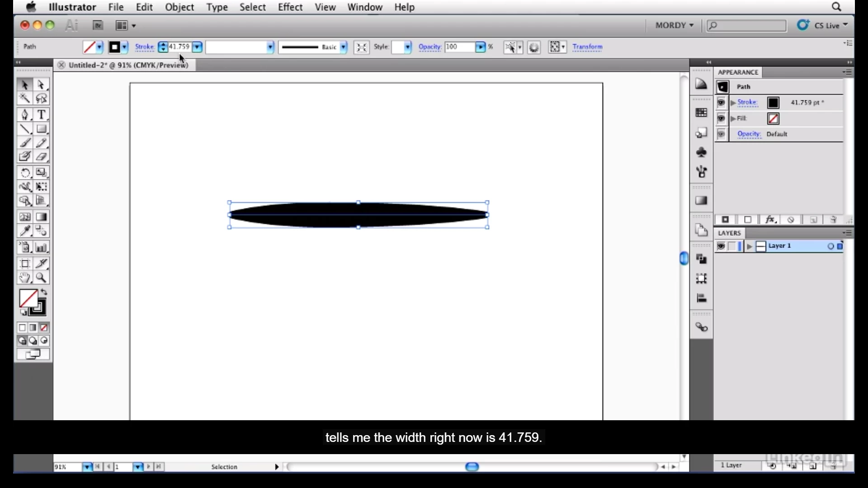Open stroke weight dropdown arrow
Image resolution: width=868 pixels, height=488 pixels.
click(x=197, y=47)
